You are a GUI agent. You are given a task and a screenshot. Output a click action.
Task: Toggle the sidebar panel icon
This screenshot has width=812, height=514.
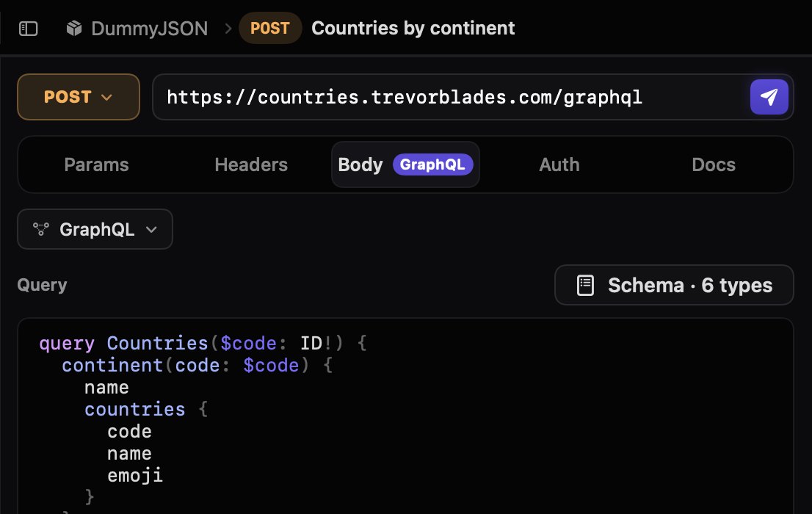click(29, 29)
